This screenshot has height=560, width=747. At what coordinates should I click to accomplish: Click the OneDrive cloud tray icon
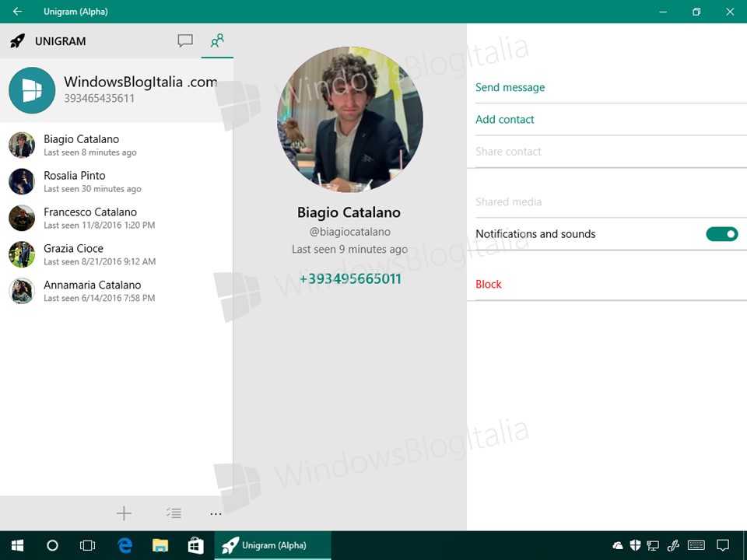tap(618, 545)
